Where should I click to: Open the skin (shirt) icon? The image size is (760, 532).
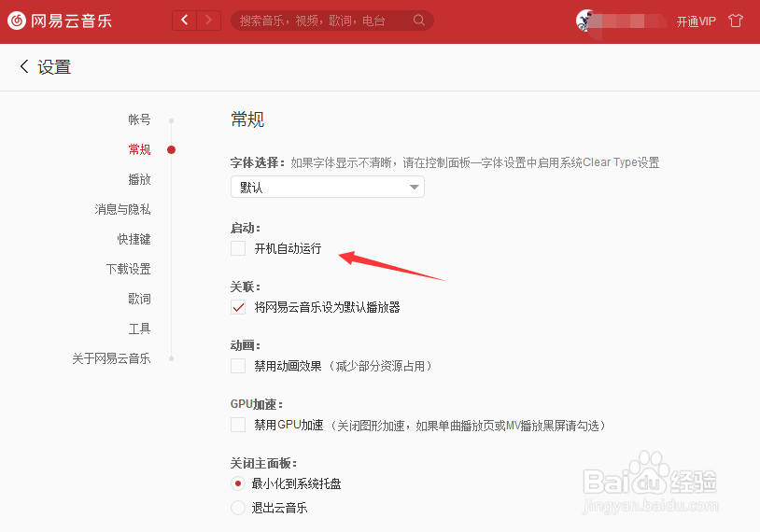736,21
